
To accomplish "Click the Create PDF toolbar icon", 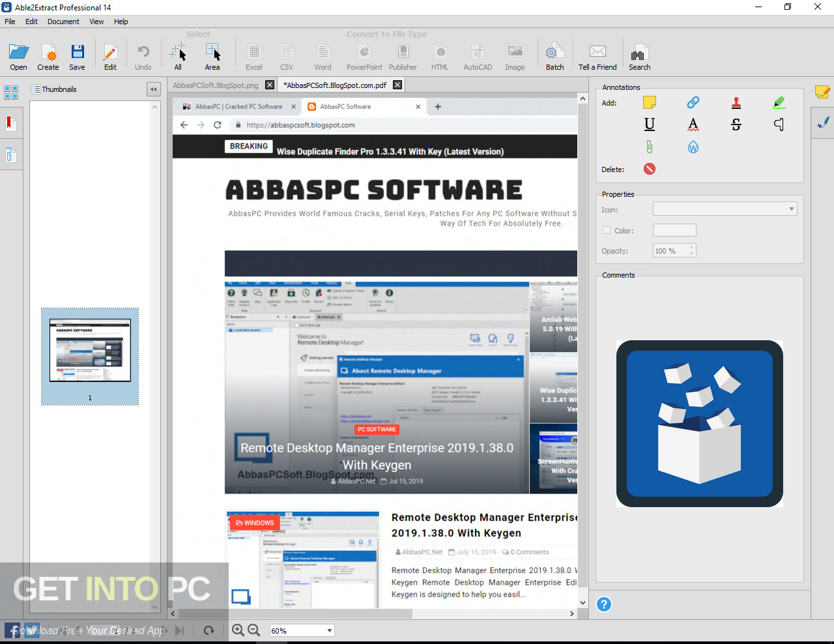I will (x=48, y=52).
